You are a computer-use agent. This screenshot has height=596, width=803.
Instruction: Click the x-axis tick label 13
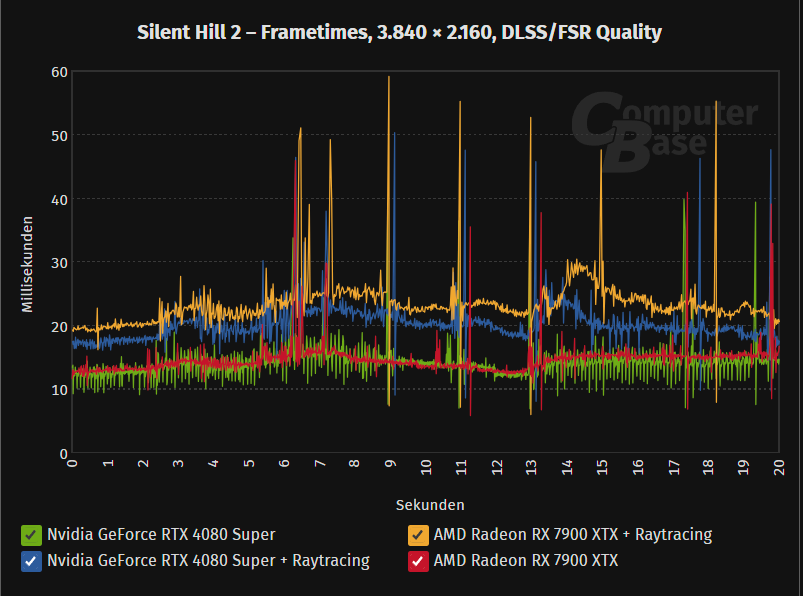[x=532, y=467]
